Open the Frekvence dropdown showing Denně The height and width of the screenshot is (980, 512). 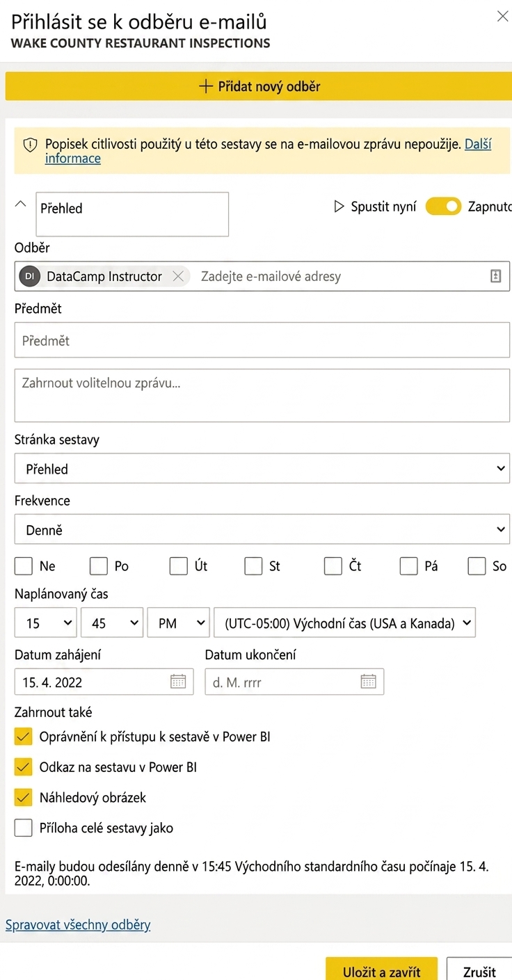point(262,529)
